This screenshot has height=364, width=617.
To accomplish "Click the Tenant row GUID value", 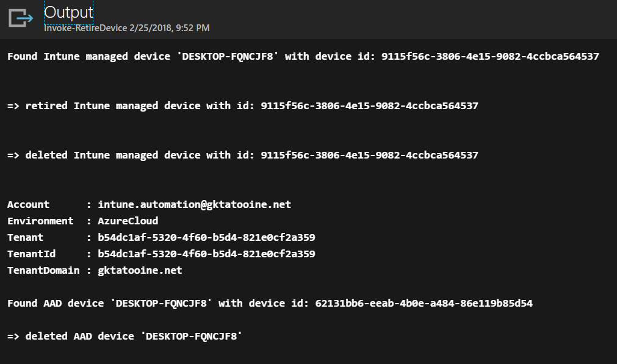I will pyautogui.click(x=206, y=238).
